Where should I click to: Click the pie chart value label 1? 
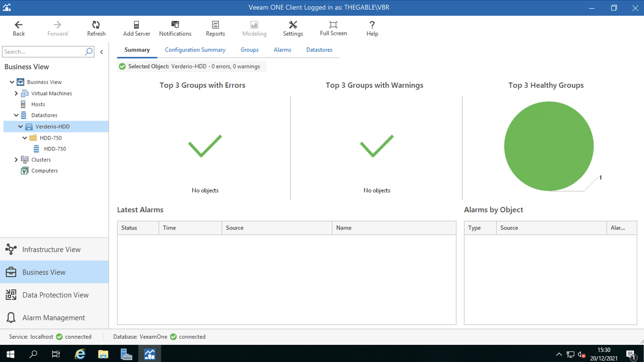click(x=600, y=177)
